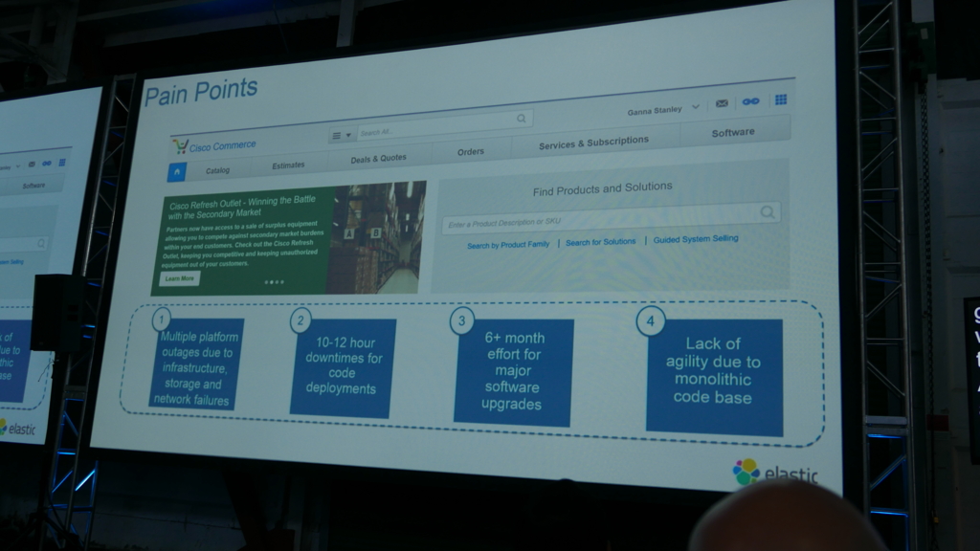This screenshot has height=551, width=980.
Task: Click the Cisco Commerce cart logo
Action: coord(180,146)
